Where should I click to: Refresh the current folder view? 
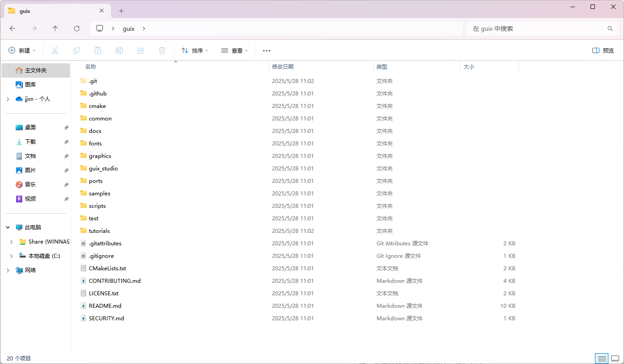pos(77,29)
